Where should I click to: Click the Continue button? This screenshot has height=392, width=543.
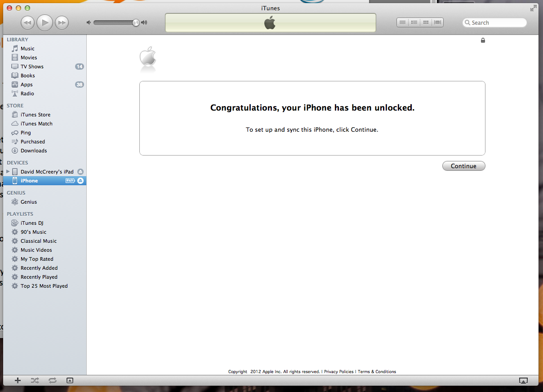click(x=463, y=166)
